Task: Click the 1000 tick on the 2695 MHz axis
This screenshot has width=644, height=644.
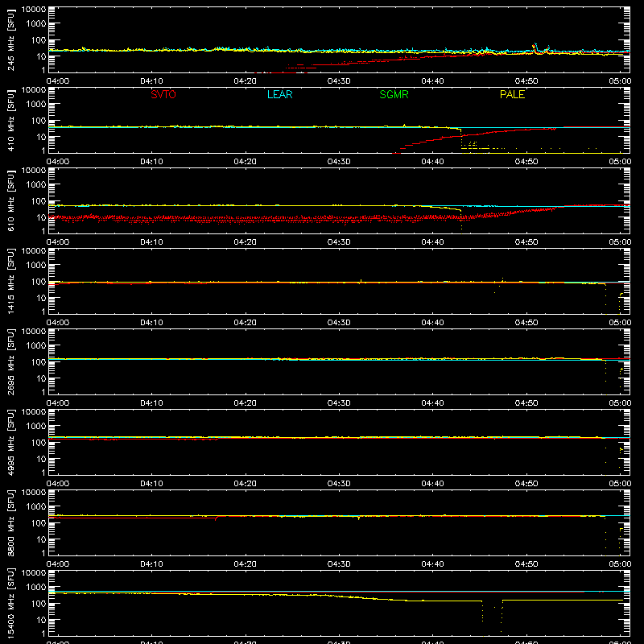Action: 36,346
